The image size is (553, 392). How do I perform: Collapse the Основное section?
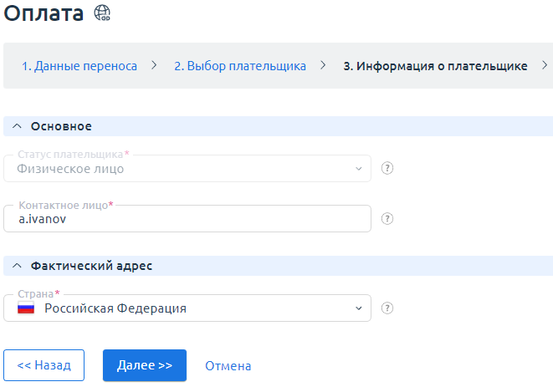18,126
